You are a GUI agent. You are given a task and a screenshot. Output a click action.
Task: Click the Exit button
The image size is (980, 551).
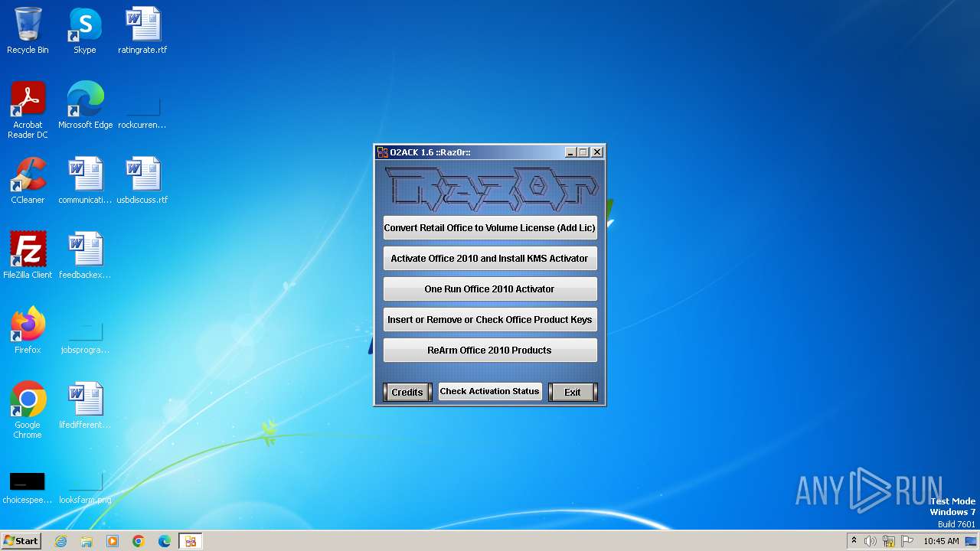573,392
